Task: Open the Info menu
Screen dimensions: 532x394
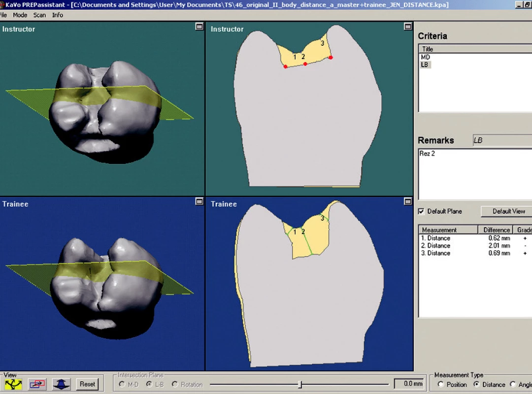Action: (x=57, y=15)
